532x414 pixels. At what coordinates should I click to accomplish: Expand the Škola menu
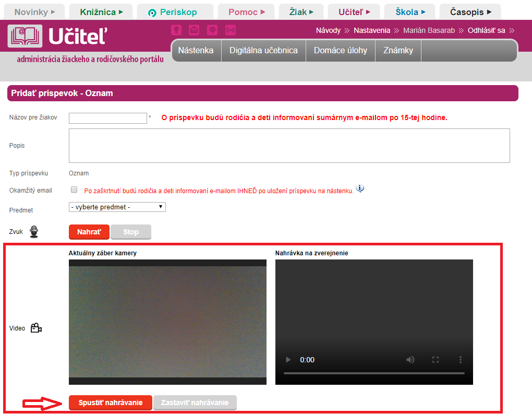click(410, 12)
